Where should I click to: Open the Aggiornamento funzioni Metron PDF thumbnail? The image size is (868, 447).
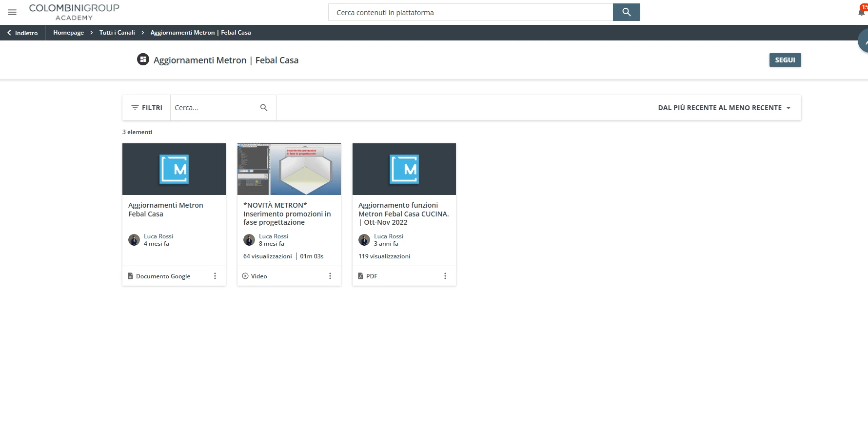tap(404, 169)
